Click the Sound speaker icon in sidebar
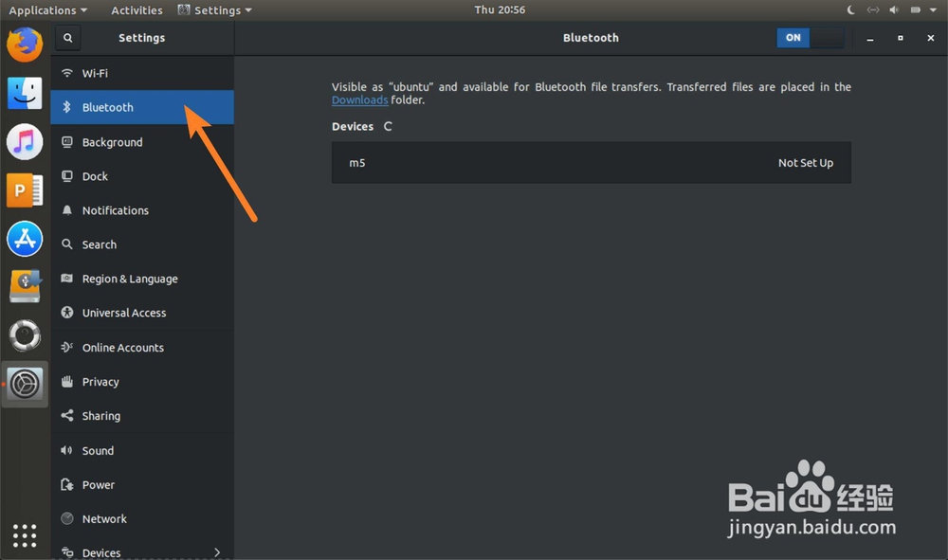The image size is (948, 560). [x=66, y=451]
